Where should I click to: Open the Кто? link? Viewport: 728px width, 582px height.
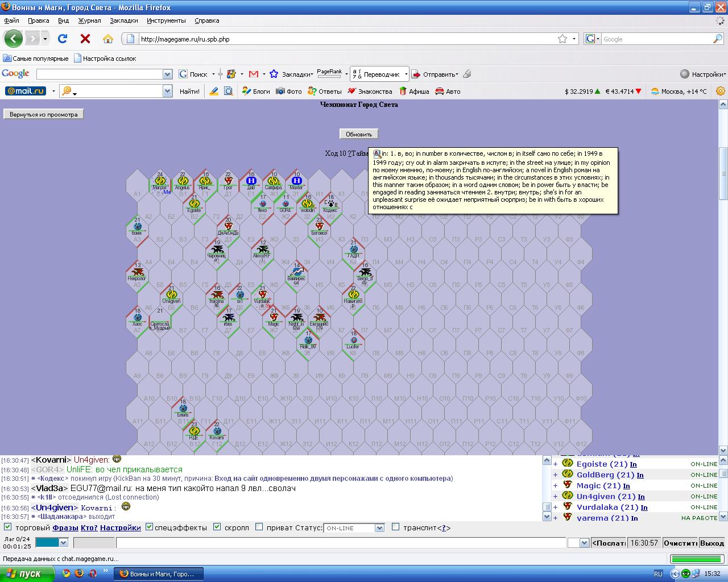pos(89,527)
